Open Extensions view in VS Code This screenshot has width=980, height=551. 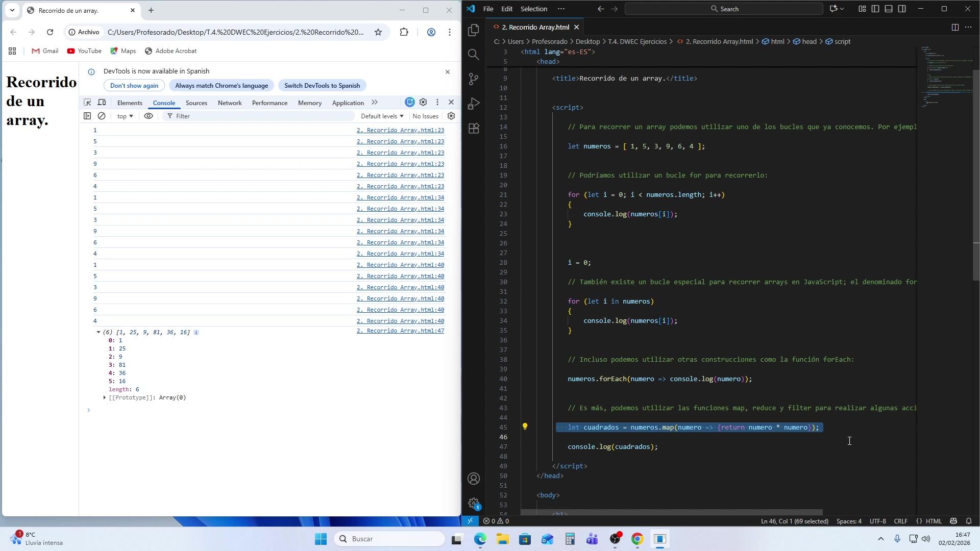coord(474,128)
